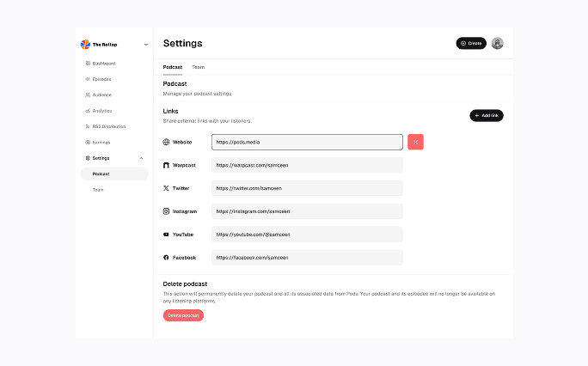The image size is (588, 366).
Task: Focus the Instagram URL field
Action: pos(307,211)
